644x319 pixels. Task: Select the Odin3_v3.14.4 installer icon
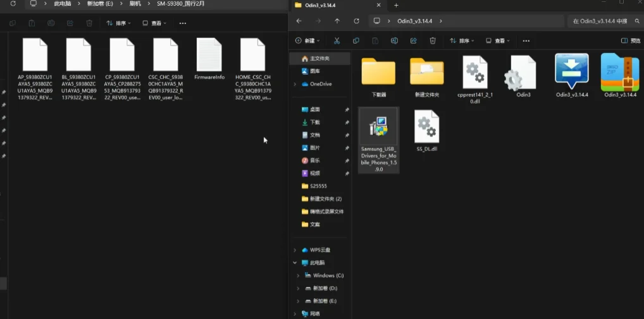click(571, 76)
